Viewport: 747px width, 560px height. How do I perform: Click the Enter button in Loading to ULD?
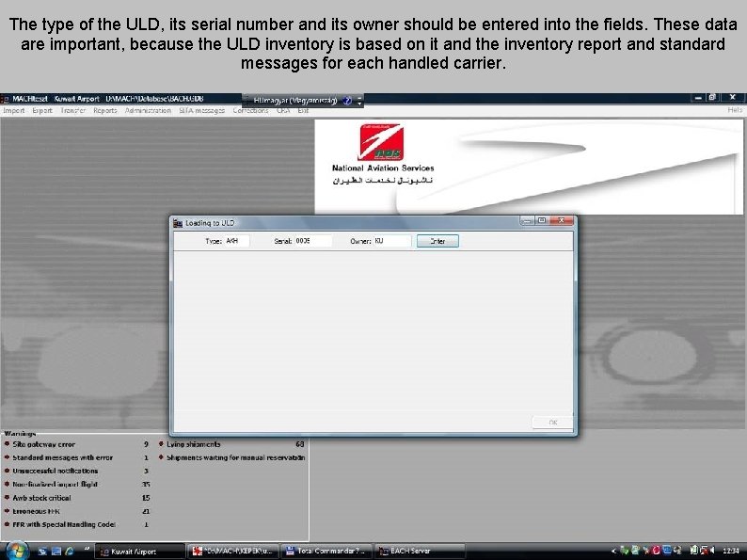(x=437, y=241)
